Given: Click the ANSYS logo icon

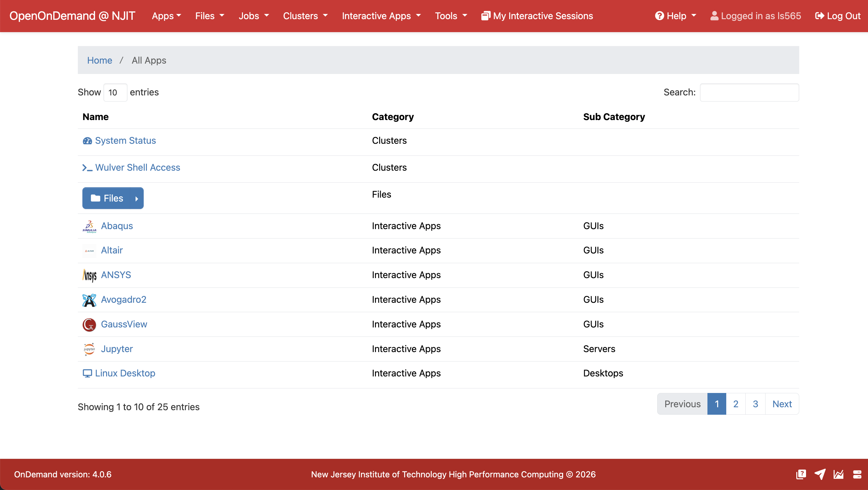Looking at the screenshot, I should click(89, 275).
